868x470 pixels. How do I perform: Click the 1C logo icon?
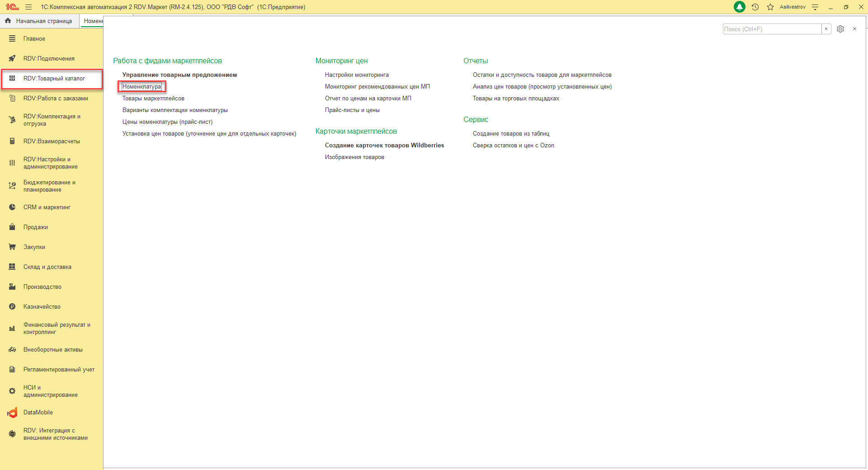(12, 7)
